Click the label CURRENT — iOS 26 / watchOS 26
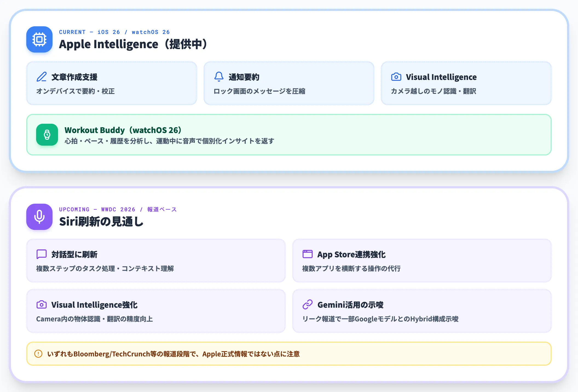The width and height of the screenshot is (578, 392). pos(114,32)
